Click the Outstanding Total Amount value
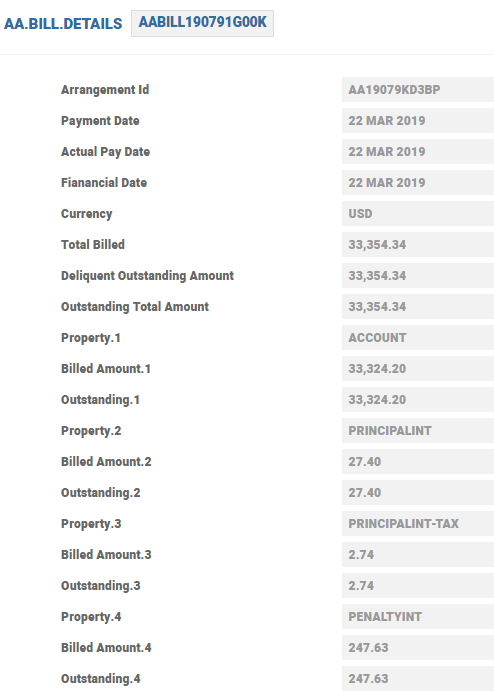This screenshot has height=692, width=494. pos(418,306)
